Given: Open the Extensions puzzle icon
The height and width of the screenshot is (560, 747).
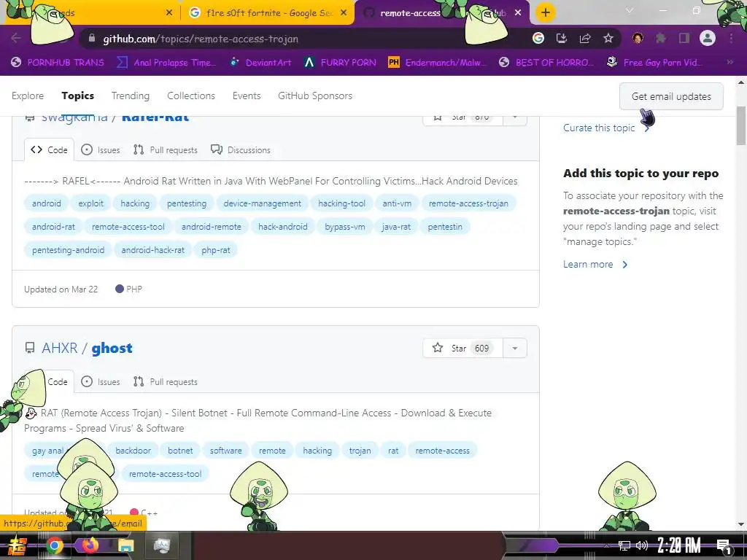Looking at the screenshot, I should [661, 38].
